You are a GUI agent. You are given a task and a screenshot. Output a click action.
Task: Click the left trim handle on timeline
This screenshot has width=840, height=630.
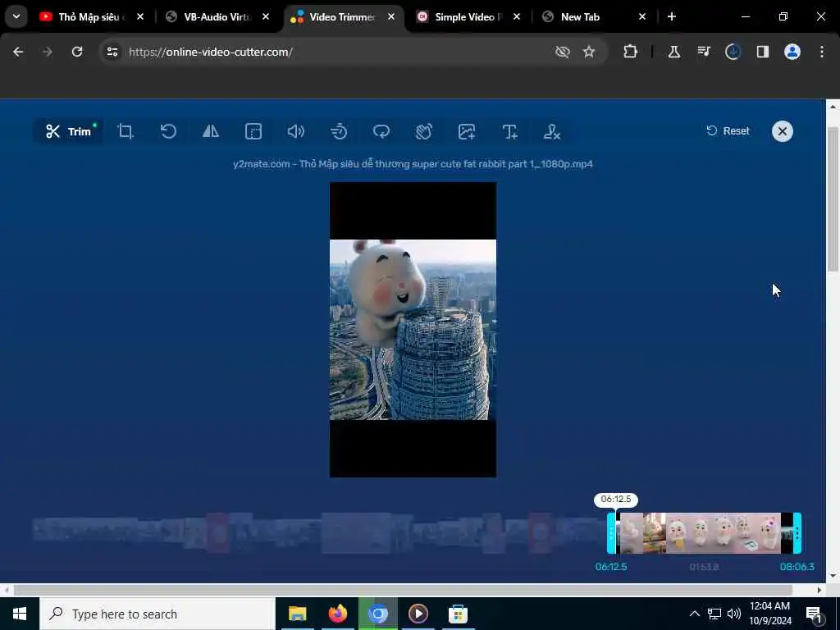tap(611, 533)
